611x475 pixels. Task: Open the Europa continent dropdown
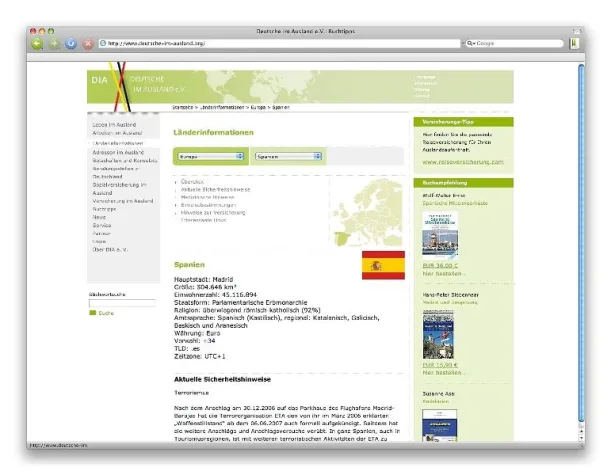point(211,156)
